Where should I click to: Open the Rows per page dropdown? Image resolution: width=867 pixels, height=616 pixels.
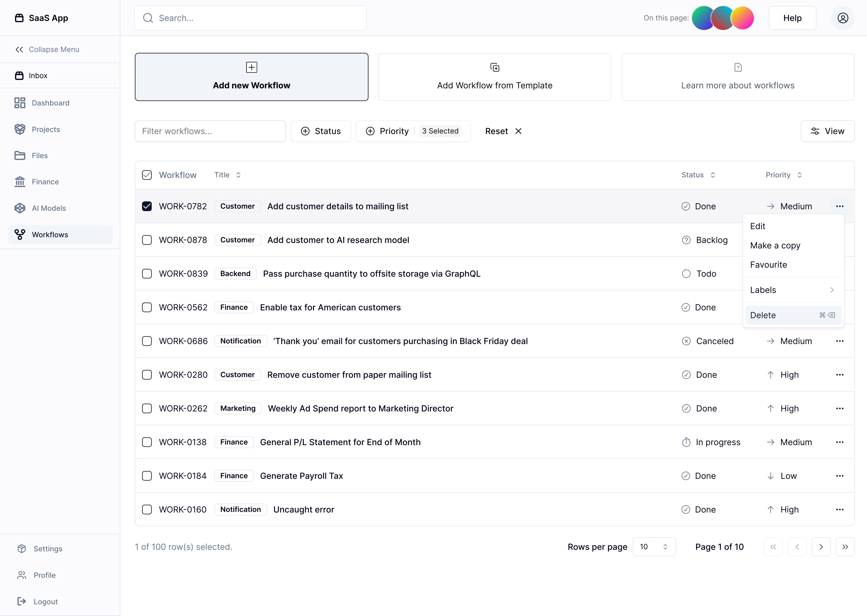tap(654, 547)
